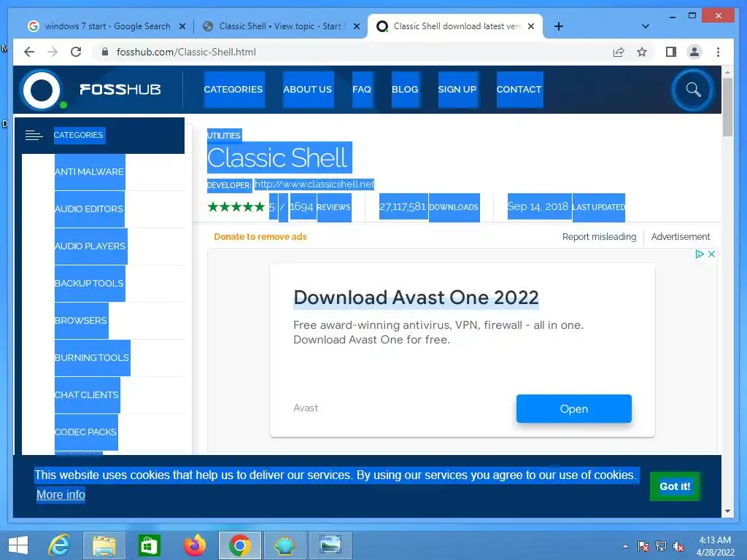
Task: Open the Chrome three-dot menu
Action: click(718, 52)
